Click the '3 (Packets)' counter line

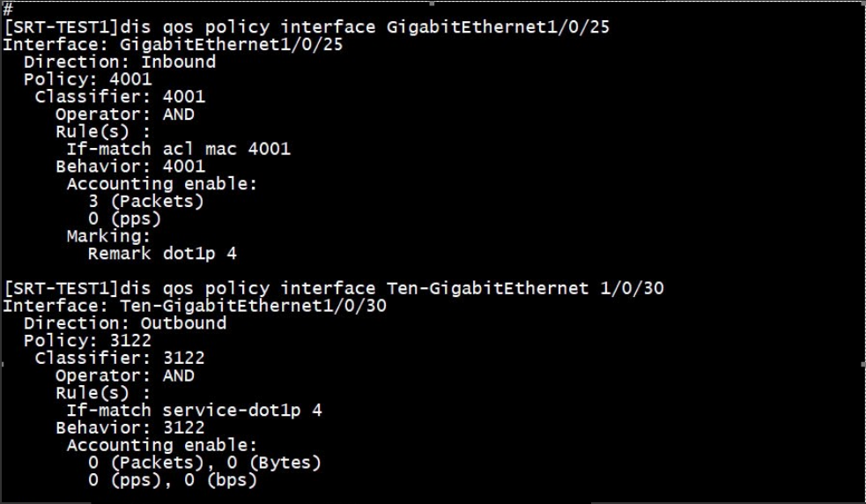point(146,201)
